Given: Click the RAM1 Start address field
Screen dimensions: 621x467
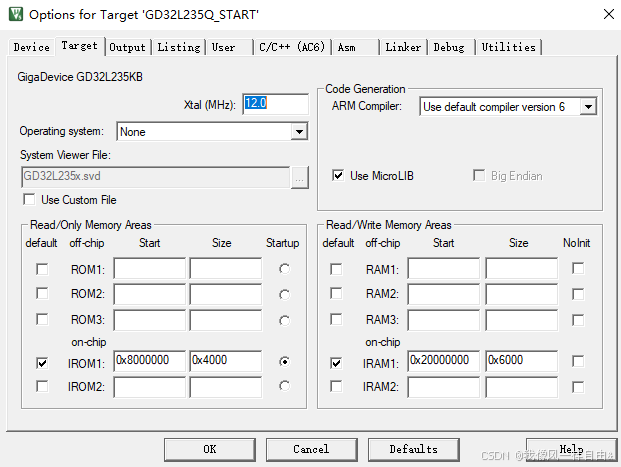Looking at the screenshot, I should [x=444, y=269].
